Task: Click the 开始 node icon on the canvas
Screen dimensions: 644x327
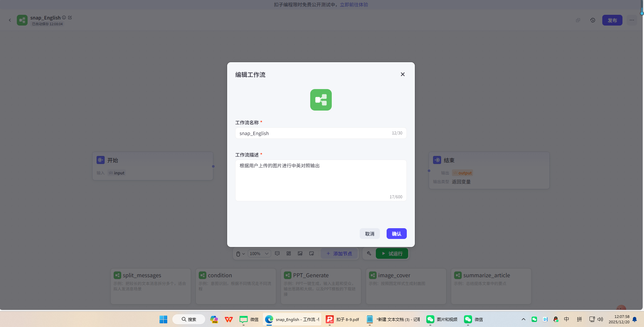Action: tap(101, 160)
